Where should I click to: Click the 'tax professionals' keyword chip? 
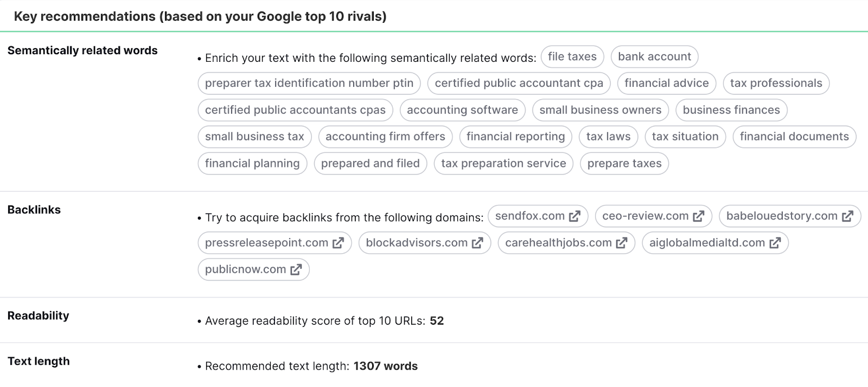pos(776,83)
